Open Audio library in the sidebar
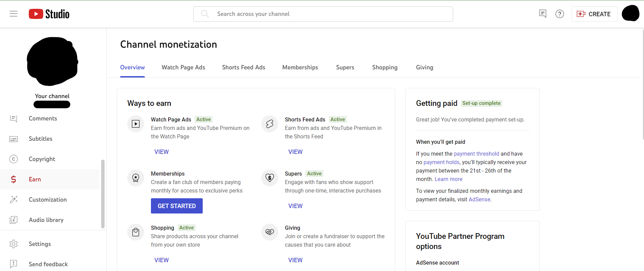 click(x=50, y=220)
